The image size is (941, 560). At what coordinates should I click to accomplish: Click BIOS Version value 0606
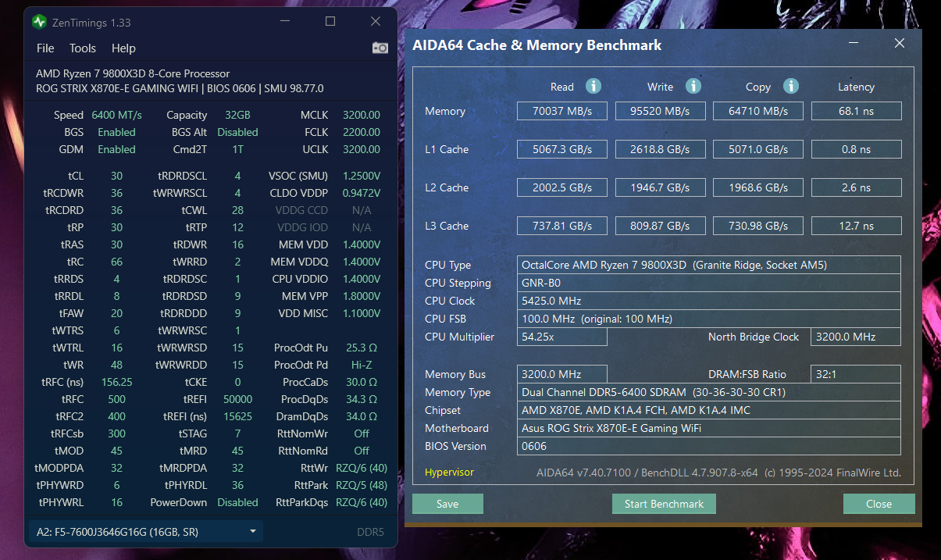tap(709, 446)
